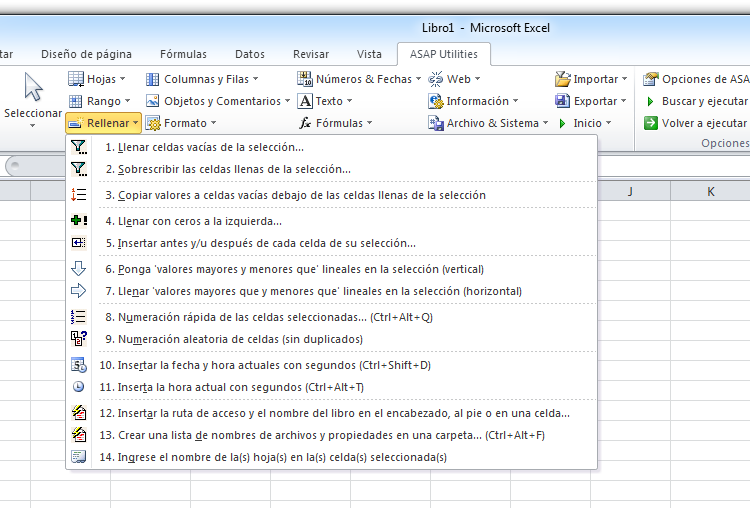750x508 pixels.
Task: Select Copiar valores a celdas vacías
Action: tap(331, 195)
